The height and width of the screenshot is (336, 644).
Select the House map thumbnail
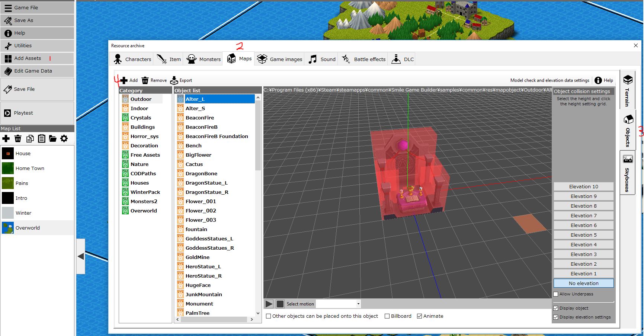(x=8, y=153)
